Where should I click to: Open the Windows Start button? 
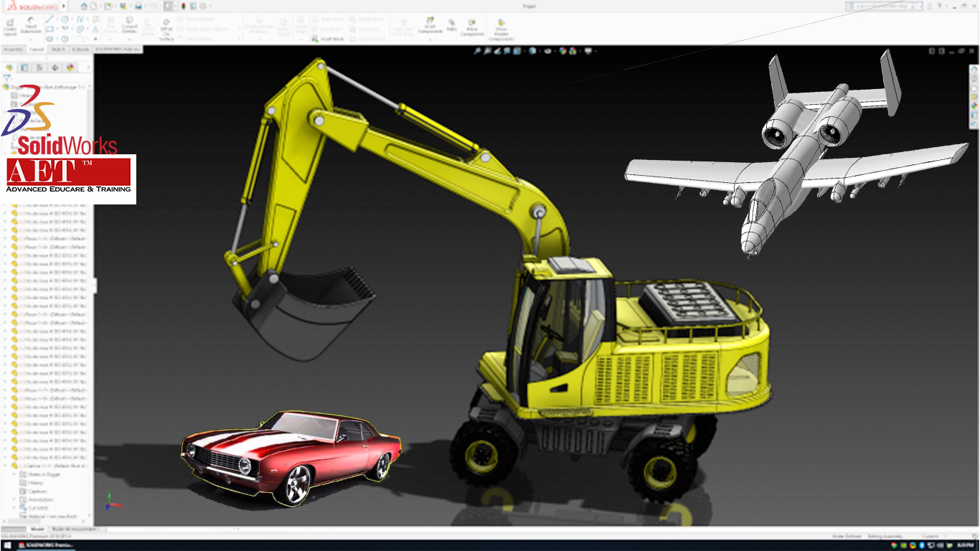click(x=7, y=545)
